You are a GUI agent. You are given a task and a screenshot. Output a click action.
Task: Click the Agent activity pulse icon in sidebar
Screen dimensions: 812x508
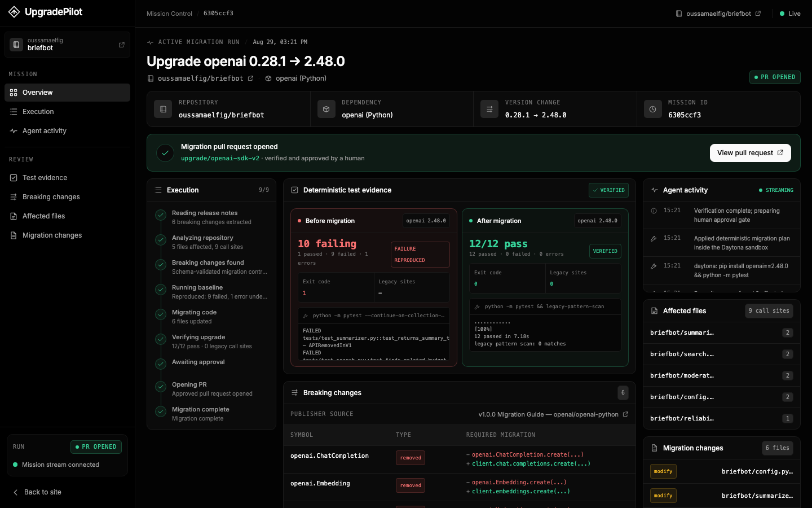(x=14, y=131)
